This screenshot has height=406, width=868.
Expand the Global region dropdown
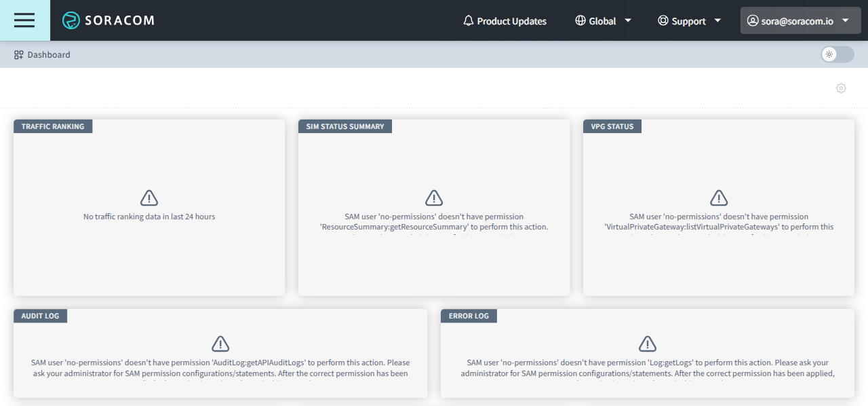pos(627,21)
